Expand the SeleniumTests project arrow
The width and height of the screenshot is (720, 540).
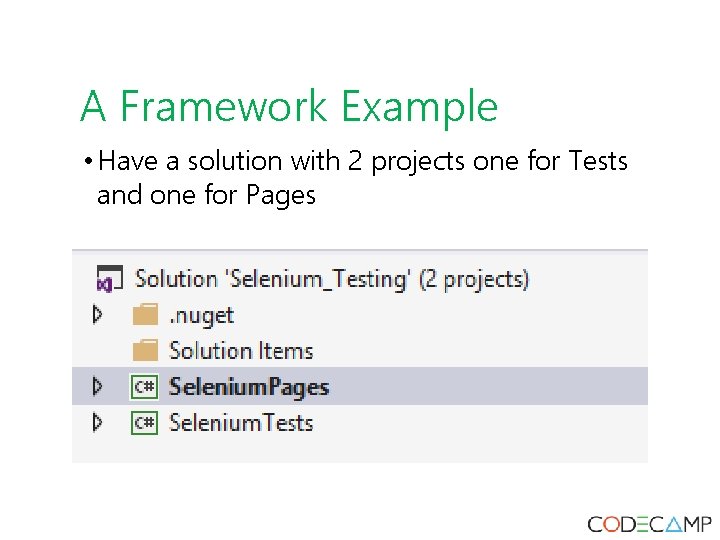(x=97, y=422)
